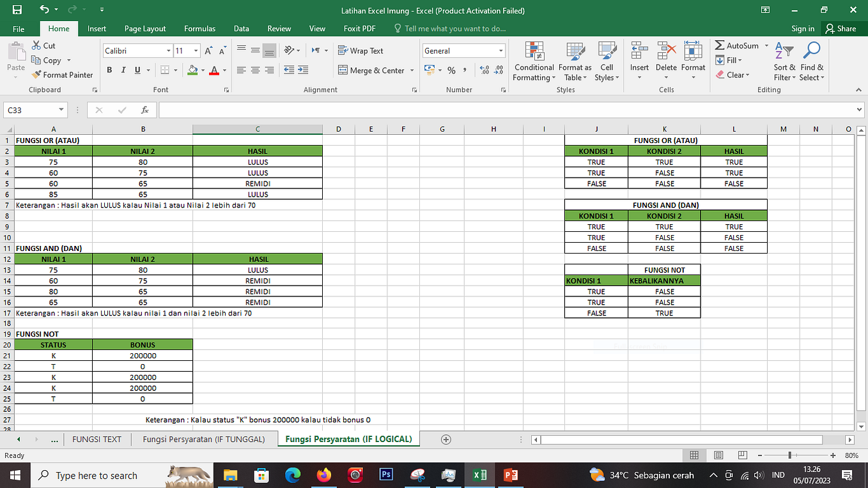Viewport: 868px width, 488px height.
Task: Enable Wrap Text for the cell
Action: click(361, 50)
